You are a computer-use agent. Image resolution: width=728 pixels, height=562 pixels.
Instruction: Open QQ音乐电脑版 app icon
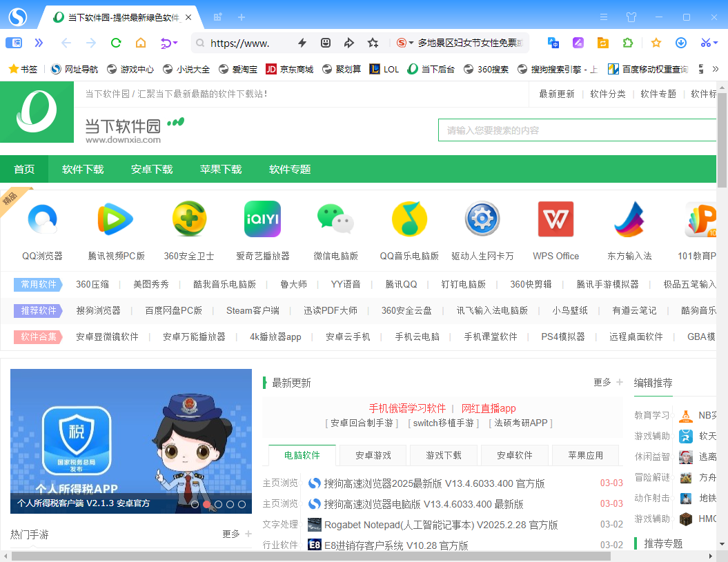tap(409, 219)
